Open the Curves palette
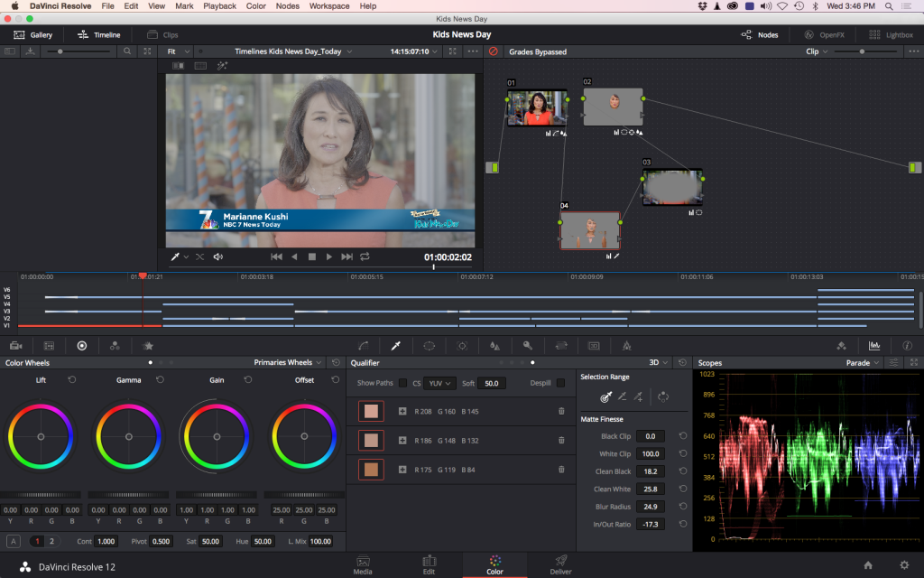 [363, 346]
